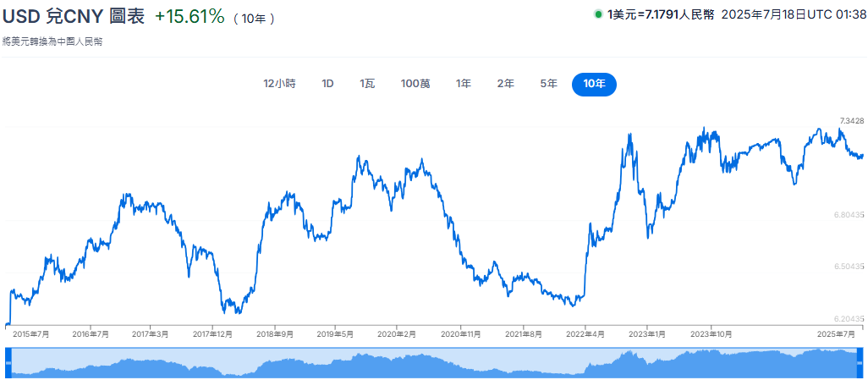868x380 pixels.
Task: Click the 將美元轉換為中國人民幣 subtitle
Action: [x=52, y=41]
